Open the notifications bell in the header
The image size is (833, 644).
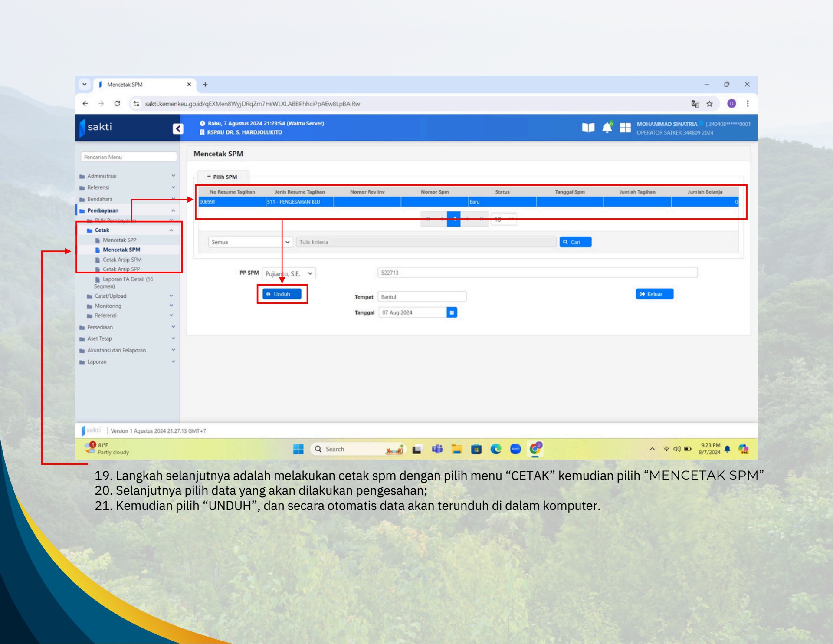tap(607, 127)
